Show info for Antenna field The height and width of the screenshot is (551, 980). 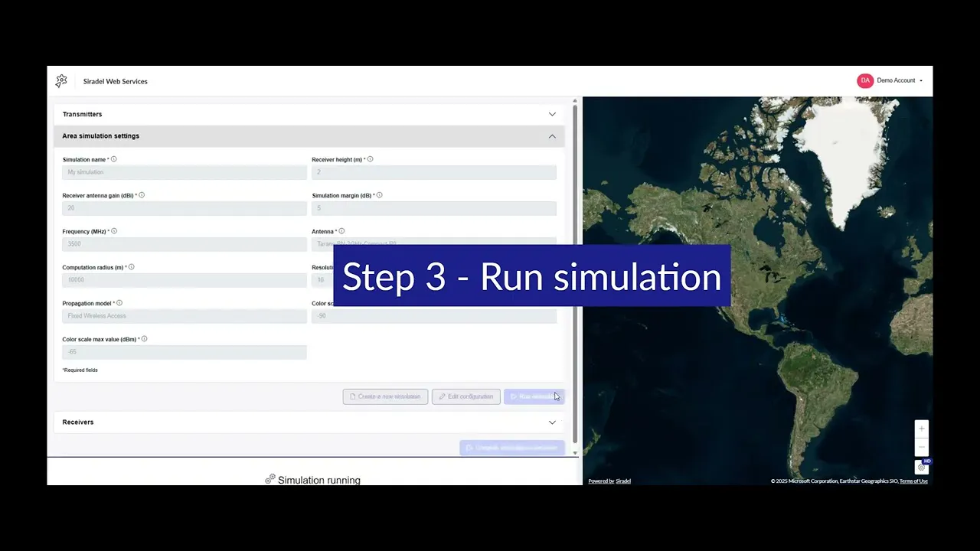[341, 231]
